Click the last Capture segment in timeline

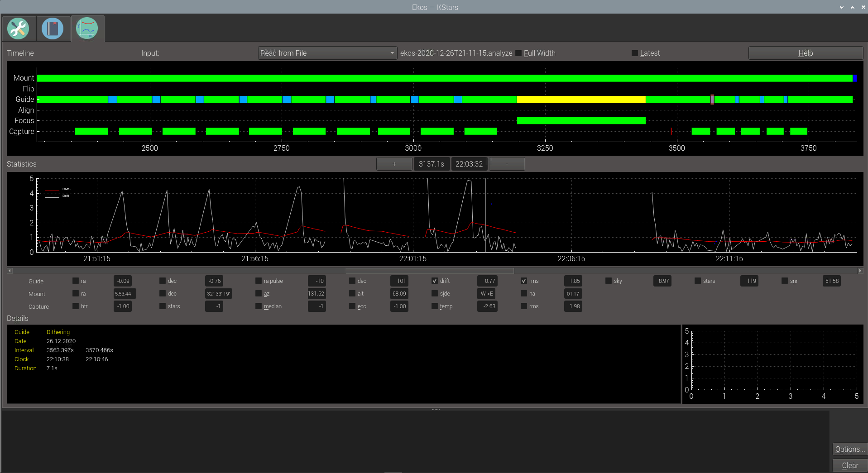pyautogui.click(x=798, y=131)
